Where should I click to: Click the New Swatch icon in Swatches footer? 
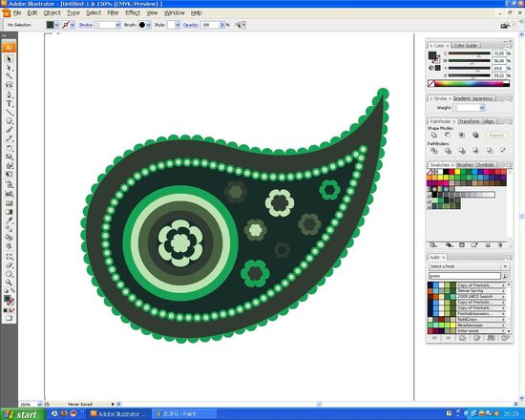pyautogui.click(x=488, y=245)
